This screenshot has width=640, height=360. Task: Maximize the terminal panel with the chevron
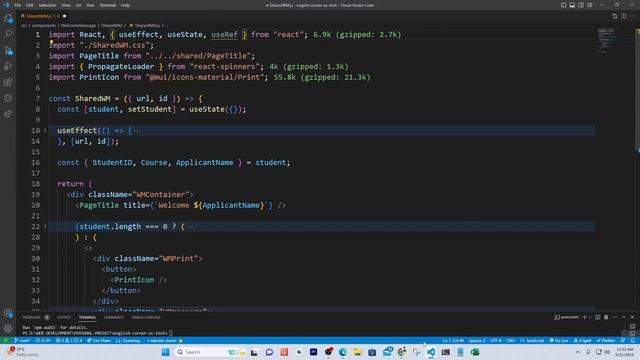pyautogui.click(x=623, y=317)
